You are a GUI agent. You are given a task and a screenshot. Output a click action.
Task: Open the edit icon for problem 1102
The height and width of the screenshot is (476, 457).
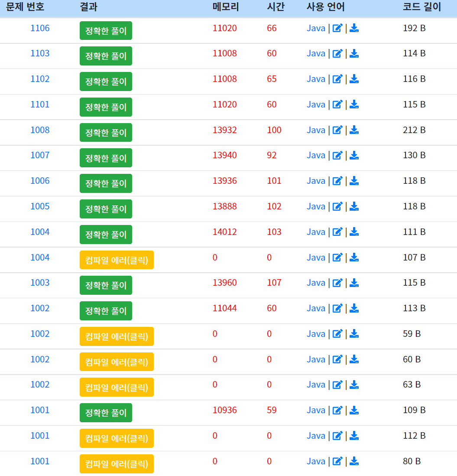point(337,79)
